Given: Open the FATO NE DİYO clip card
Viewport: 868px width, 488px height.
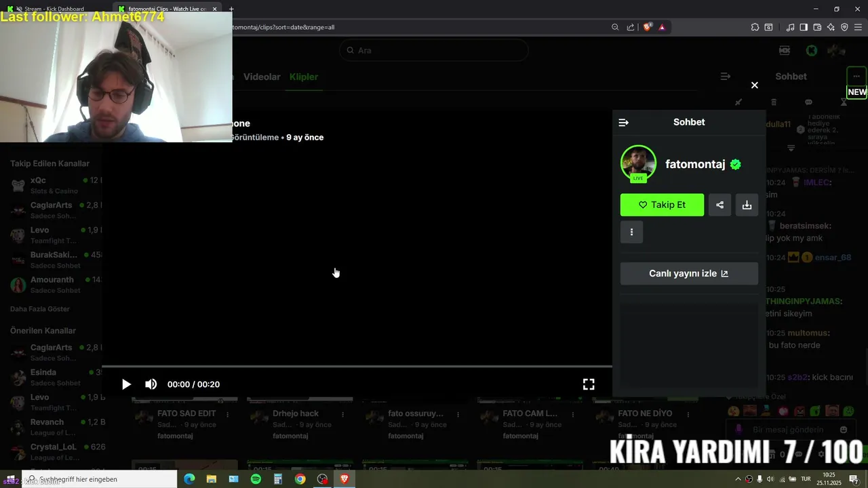Looking at the screenshot, I should [645, 419].
